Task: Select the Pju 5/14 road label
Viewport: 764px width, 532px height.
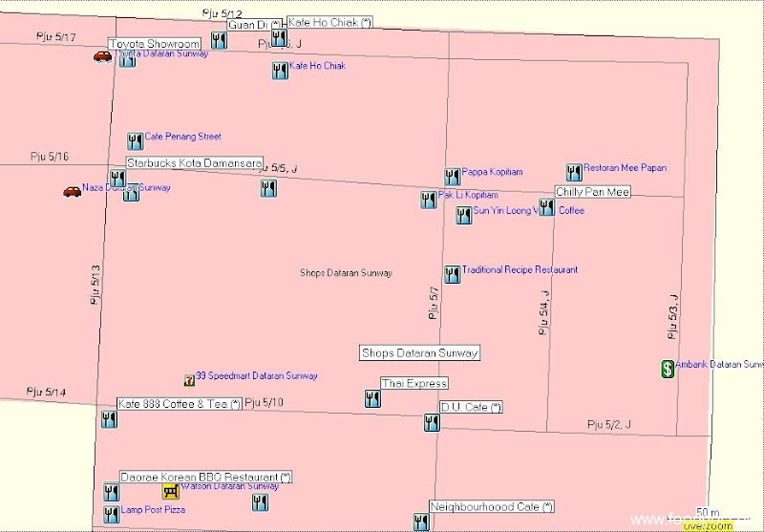Action: (46, 392)
